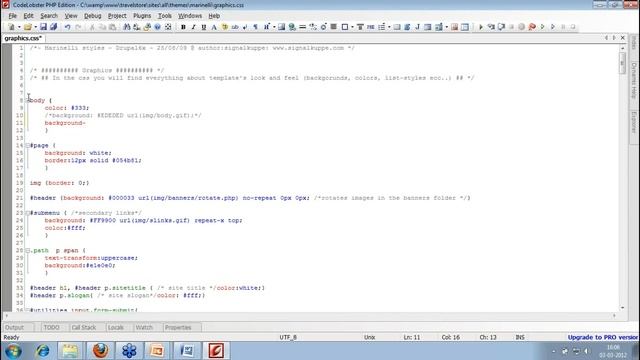
Task: Undo the last edit with the Undo icon
Action: (67, 27)
